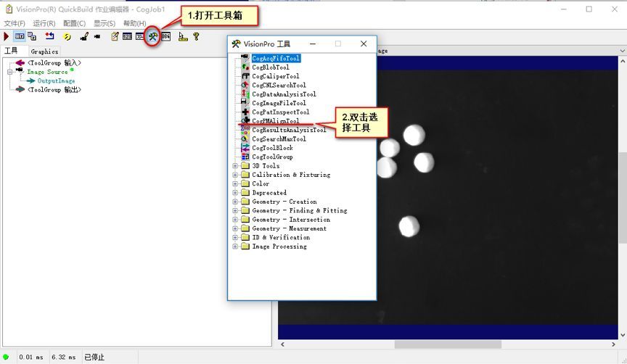The width and height of the screenshot is (627, 364).
Task: Switch to the 工具 tab
Action: click(x=11, y=51)
